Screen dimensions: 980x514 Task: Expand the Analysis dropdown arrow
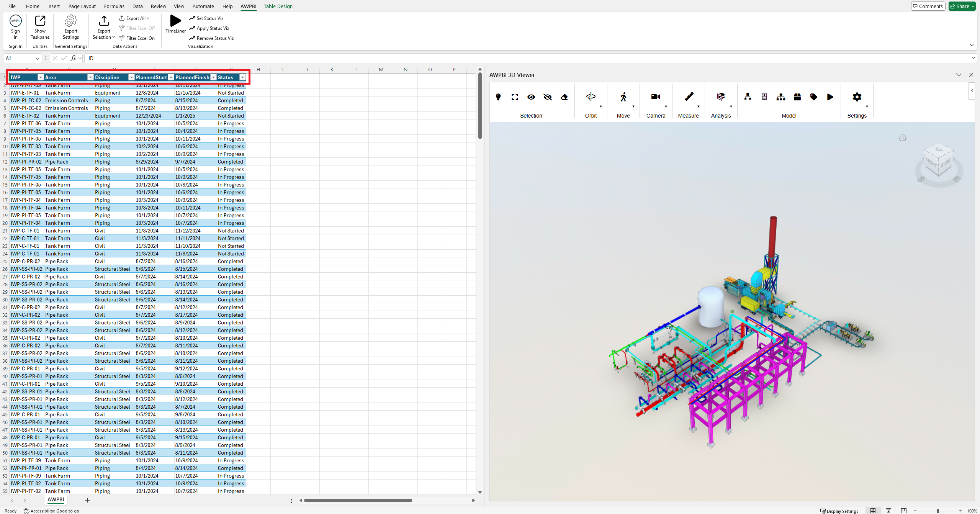pyautogui.click(x=731, y=106)
